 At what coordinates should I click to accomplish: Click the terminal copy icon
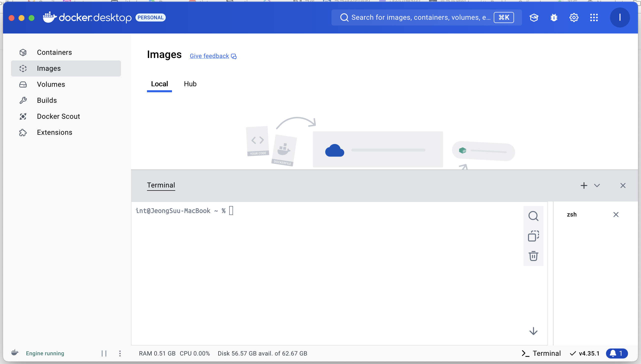coord(533,236)
